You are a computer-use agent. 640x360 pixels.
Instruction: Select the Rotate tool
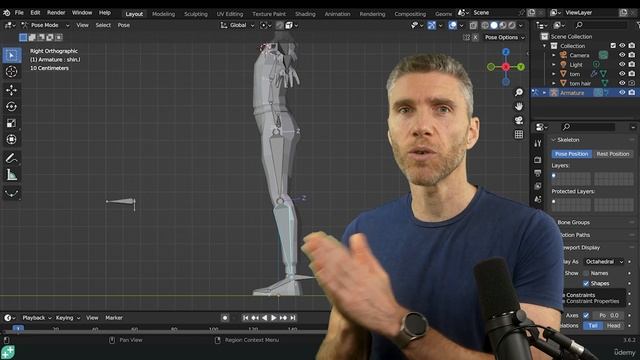tap(11, 107)
